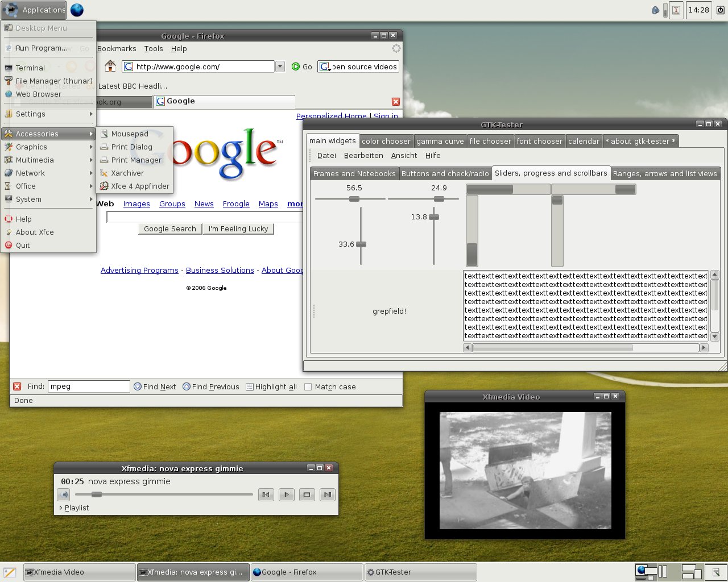Open the URL bar history dropdown arrow
Viewport: 728px width, 582px height.
coord(280,66)
